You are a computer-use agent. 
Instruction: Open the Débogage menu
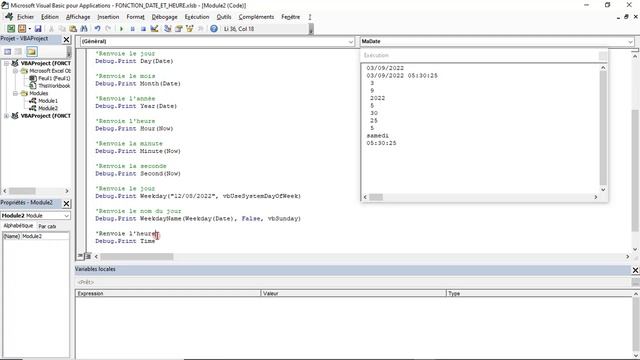[x=164, y=17]
